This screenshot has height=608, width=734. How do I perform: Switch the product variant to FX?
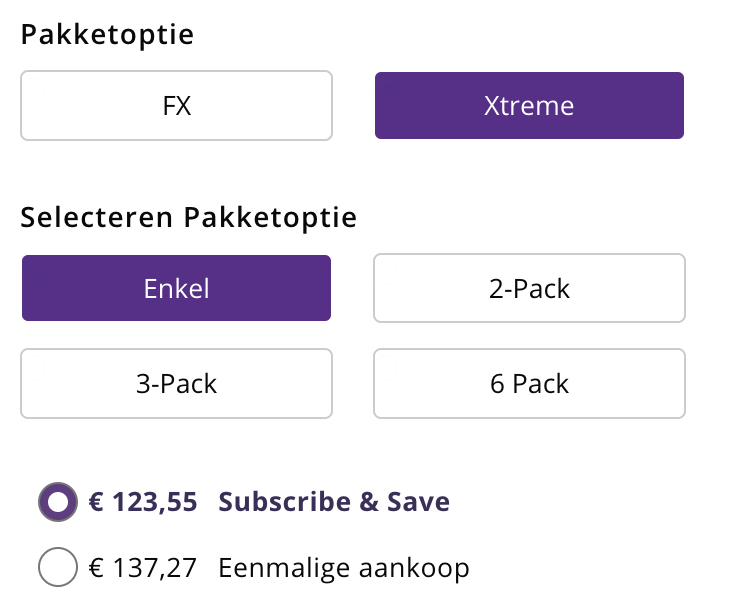point(176,105)
